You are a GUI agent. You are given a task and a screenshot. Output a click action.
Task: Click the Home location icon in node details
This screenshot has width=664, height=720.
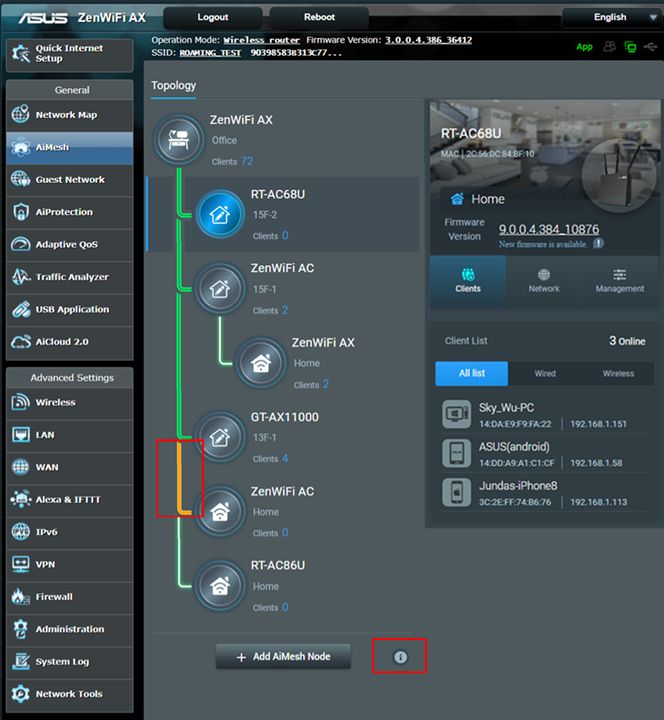coord(457,199)
